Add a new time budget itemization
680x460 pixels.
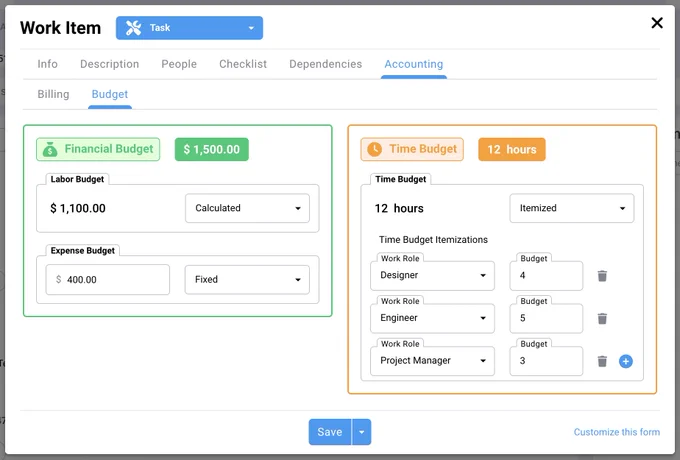(x=625, y=361)
